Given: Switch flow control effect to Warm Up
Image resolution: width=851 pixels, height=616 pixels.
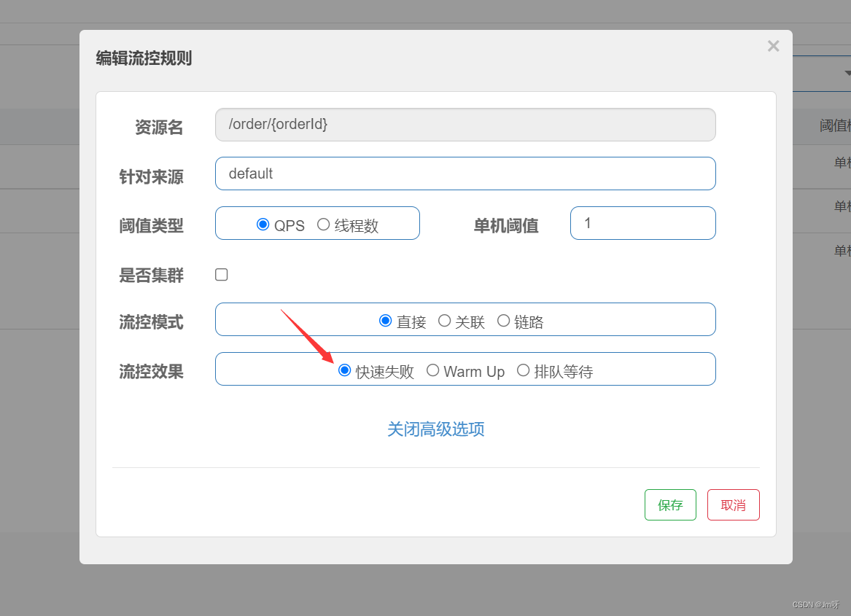Looking at the screenshot, I should click(432, 370).
